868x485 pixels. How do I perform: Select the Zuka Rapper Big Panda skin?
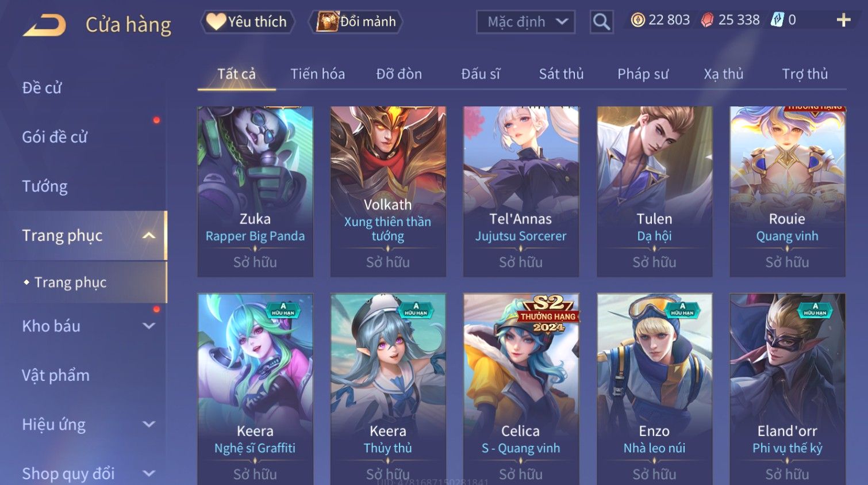[x=255, y=192]
